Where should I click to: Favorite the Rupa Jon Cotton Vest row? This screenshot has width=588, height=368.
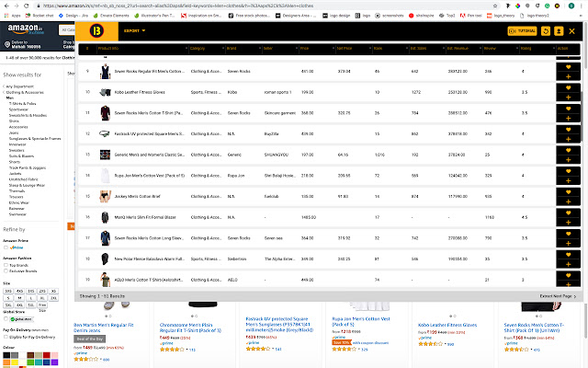tap(568, 171)
